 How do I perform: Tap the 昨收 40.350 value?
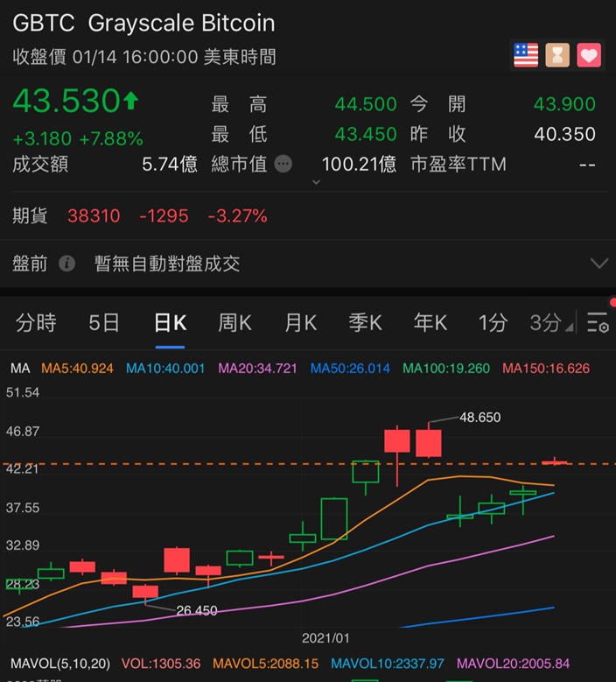click(564, 135)
